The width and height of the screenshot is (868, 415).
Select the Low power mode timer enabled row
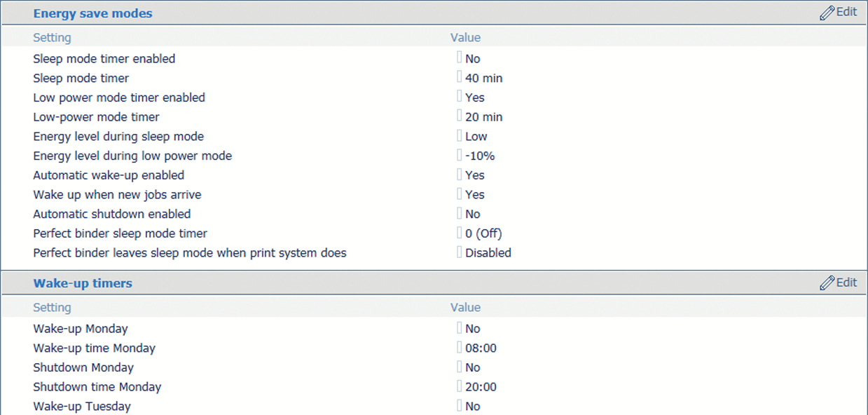point(119,97)
